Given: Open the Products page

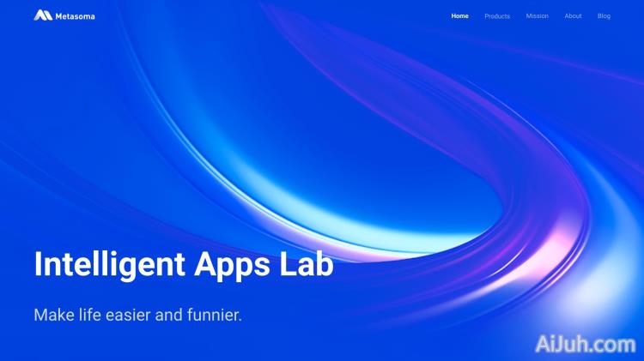Looking at the screenshot, I should (496, 15).
